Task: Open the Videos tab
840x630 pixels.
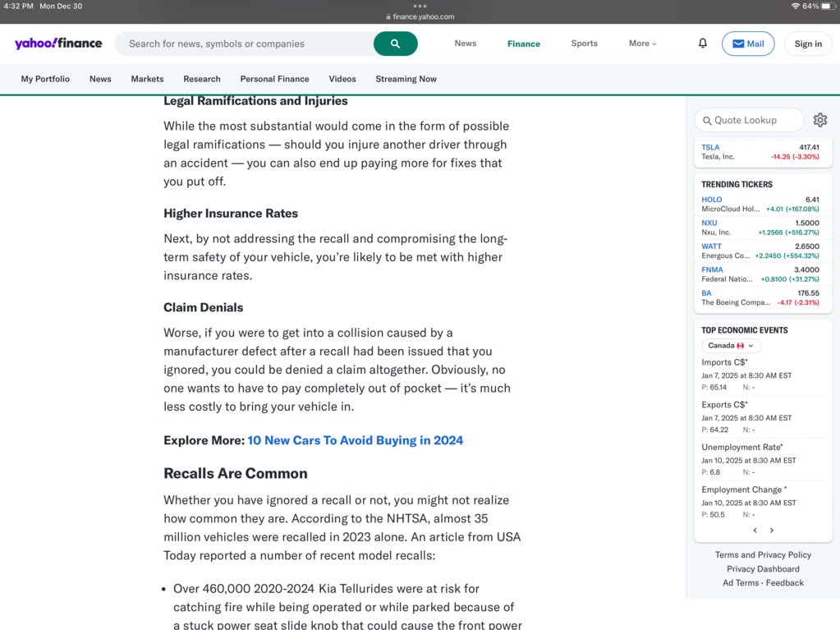Action: (342, 79)
